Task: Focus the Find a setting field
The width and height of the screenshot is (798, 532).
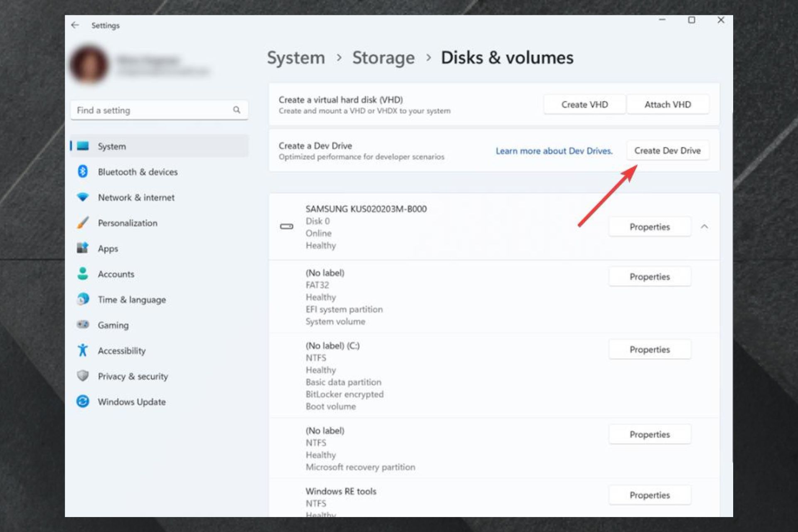Action: [152, 111]
